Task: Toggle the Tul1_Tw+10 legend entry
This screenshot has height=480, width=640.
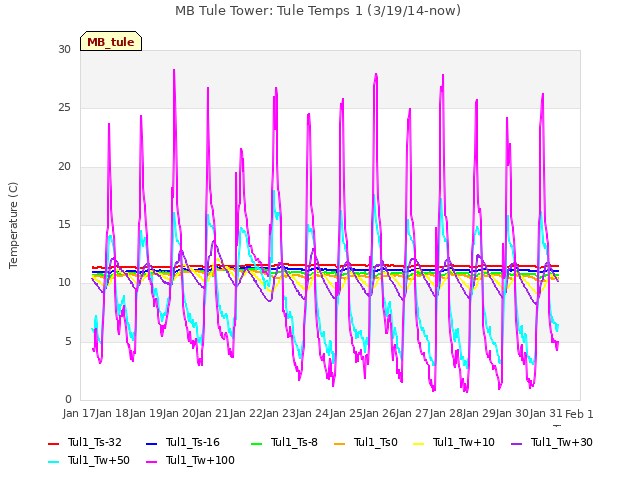Action: pyautogui.click(x=454, y=442)
